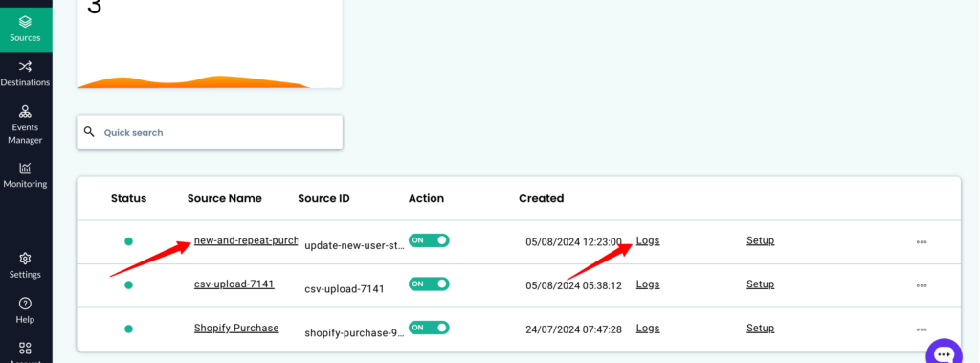Click green status dot for Shopify Purchase
Image resolution: width=980 pixels, height=363 pixels.
click(129, 329)
